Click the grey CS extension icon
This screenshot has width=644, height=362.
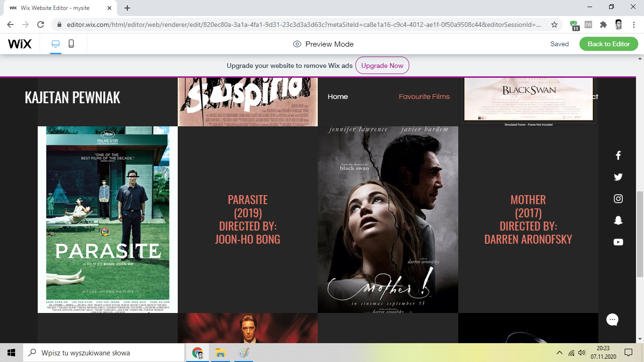[588, 25]
